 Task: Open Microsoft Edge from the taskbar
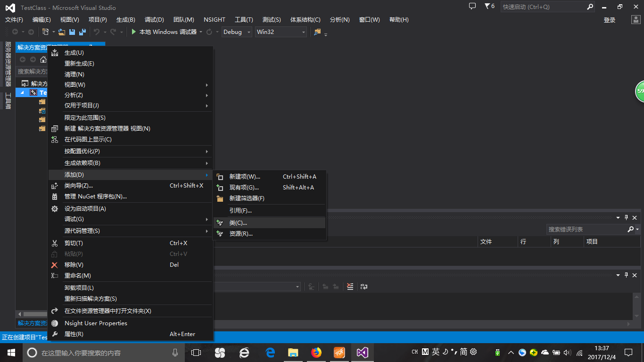[270, 352]
